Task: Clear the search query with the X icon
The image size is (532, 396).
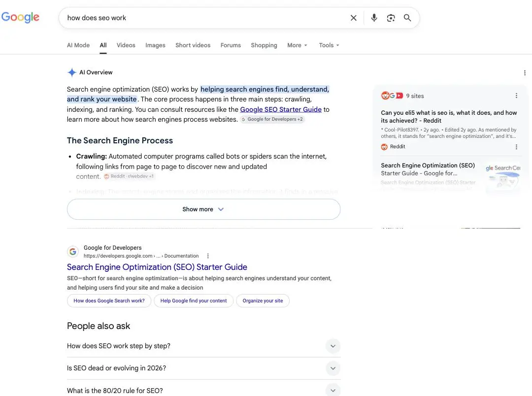Action: [x=354, y=18]
